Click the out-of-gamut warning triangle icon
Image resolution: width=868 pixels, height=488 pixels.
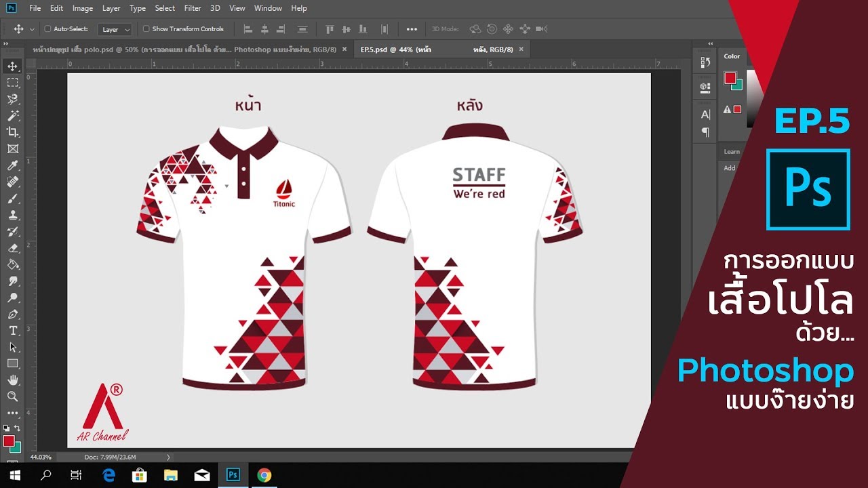[727, 109]
